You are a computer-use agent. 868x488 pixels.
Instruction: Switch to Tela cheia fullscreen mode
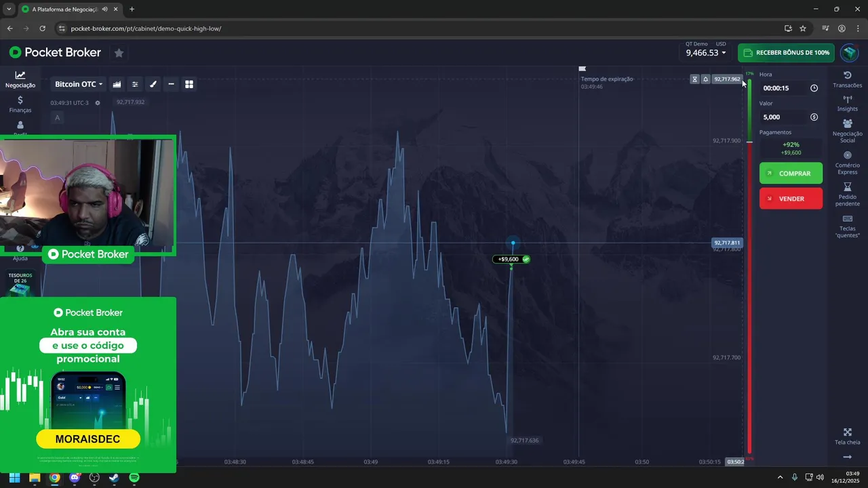[x=848, y=436]
